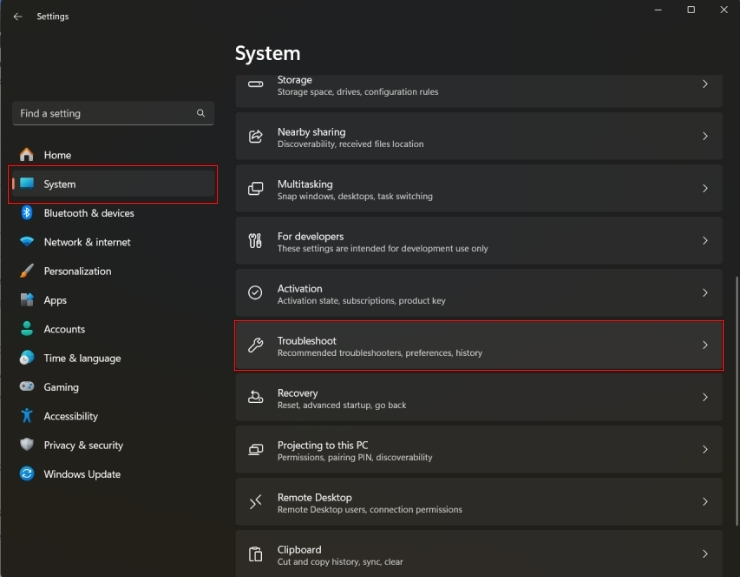Click the Recovery icon
This screenshot has width=740, height=577.
[255, 397]
